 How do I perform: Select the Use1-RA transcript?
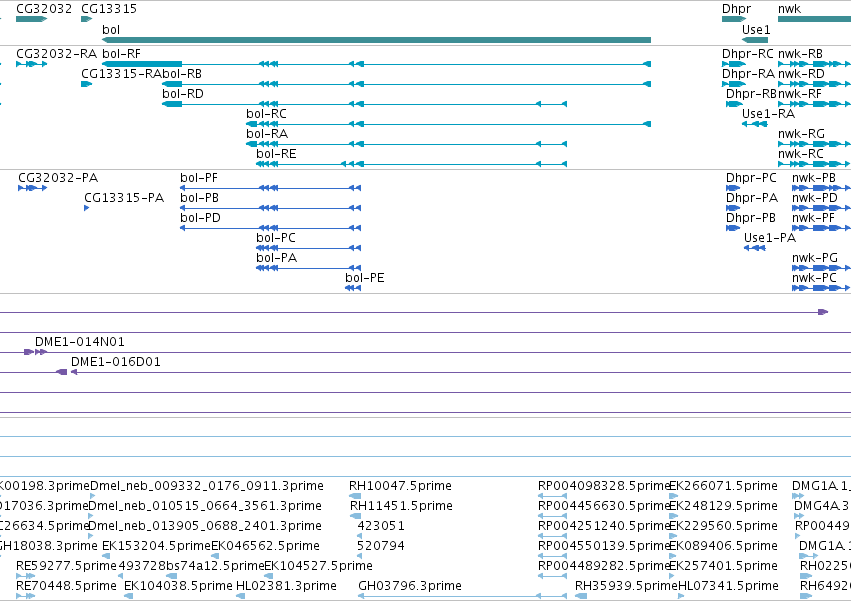(x=755, y=124)
